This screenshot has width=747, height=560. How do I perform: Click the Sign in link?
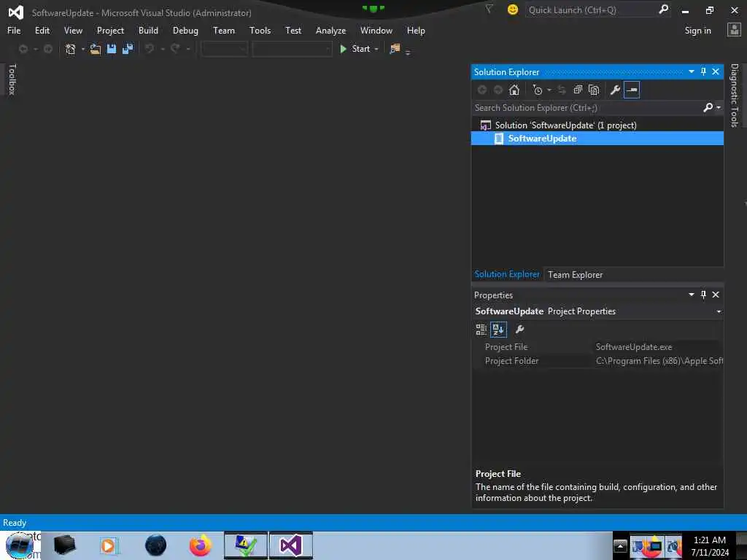(x=697, y=31)
